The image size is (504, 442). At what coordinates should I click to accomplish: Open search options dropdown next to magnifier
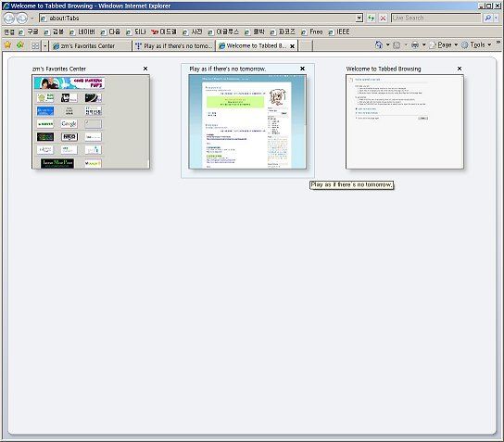[497, 18]
